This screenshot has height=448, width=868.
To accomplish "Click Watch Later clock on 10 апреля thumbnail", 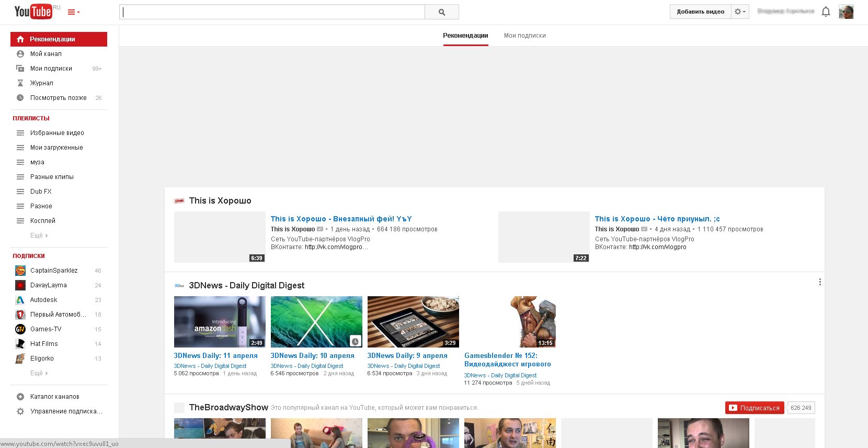I will point(355,341).
